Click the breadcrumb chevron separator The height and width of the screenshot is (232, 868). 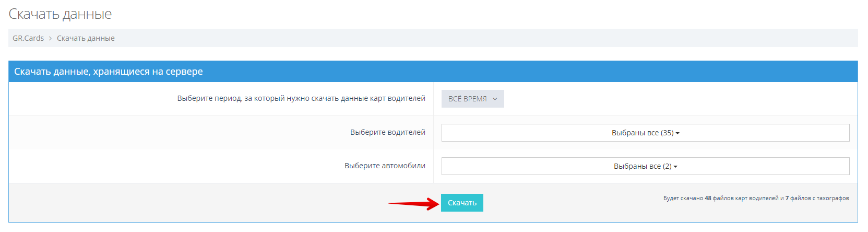click(x=50, y=38)
